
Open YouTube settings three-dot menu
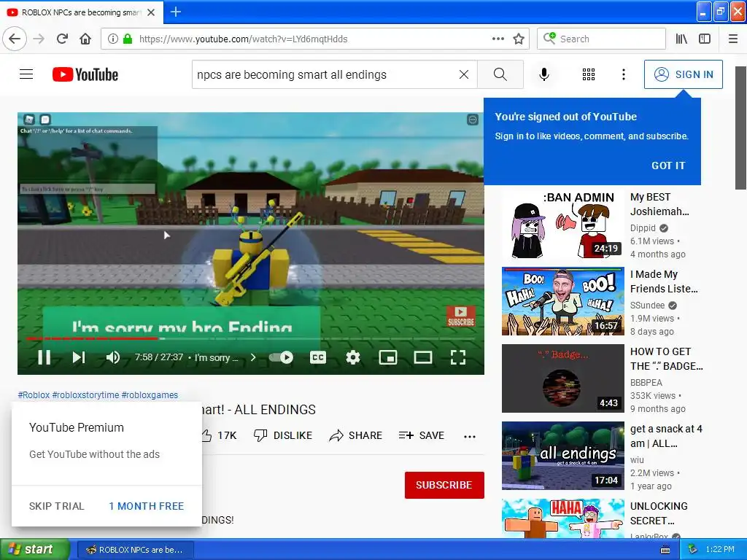[623, 74]
